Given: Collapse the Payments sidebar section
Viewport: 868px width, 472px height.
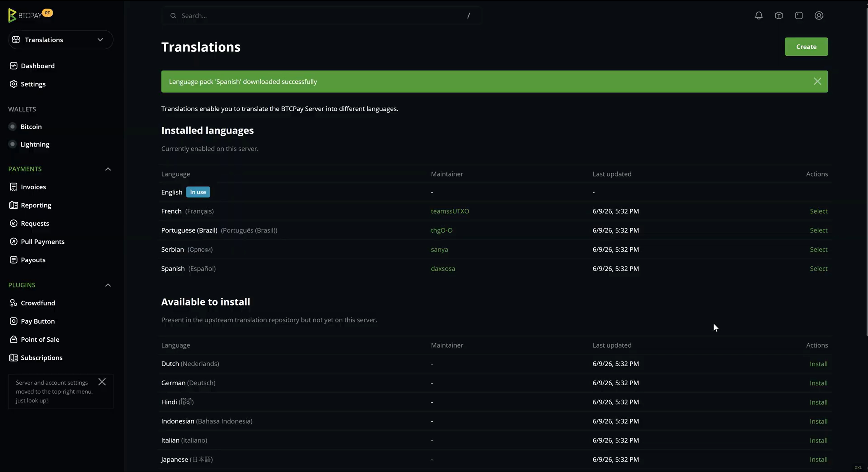Looking at the screenshot, I should pyautogui.click(x=108, y=169).
